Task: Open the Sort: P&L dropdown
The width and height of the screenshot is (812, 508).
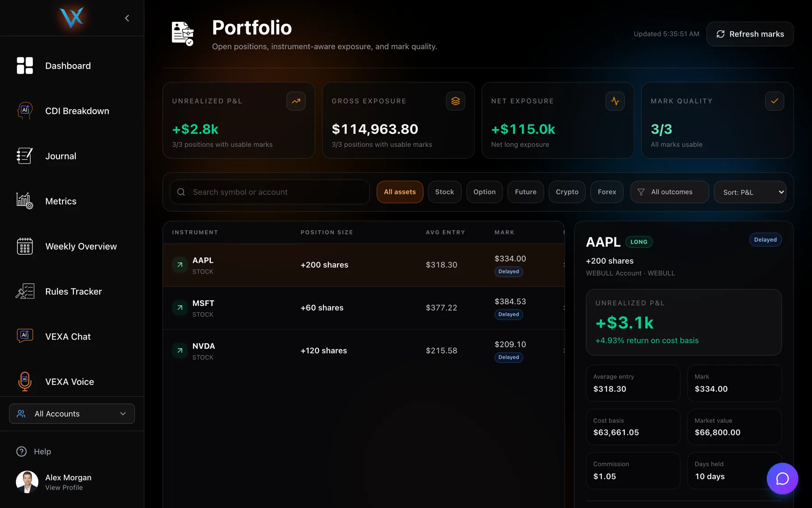Action: (x=750, y=192)
